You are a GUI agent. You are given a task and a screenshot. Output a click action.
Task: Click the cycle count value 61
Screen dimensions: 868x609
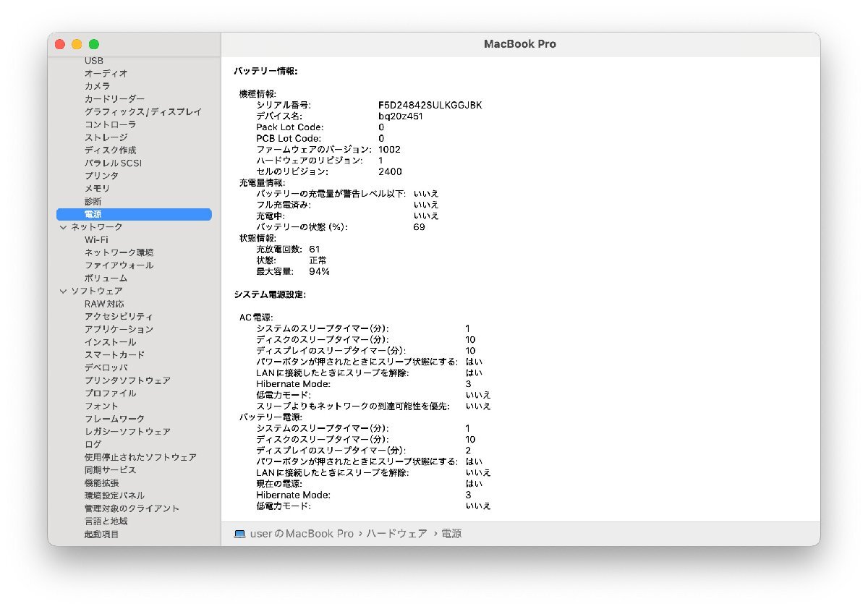315,249
